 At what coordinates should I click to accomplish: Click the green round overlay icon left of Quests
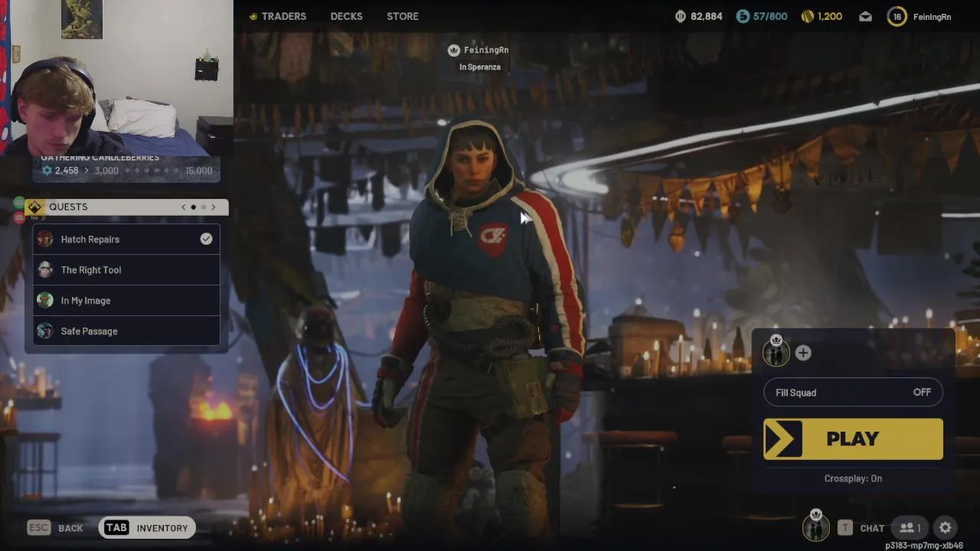pyautogui.click(x=19, y=202)
